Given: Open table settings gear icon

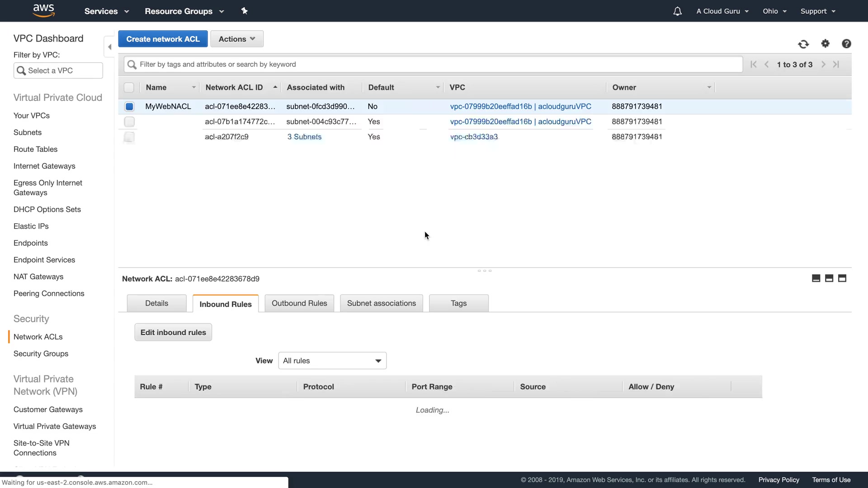Looking at the screenshot, I should (826, 43).
